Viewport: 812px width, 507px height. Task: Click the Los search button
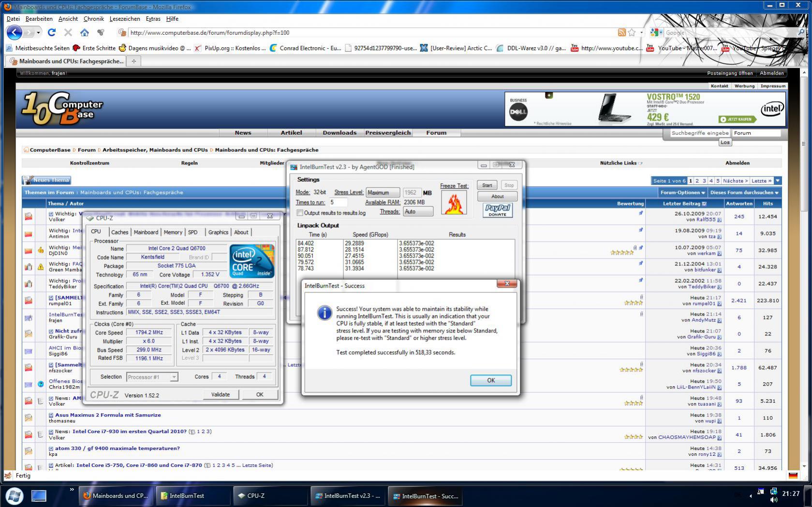725,142
